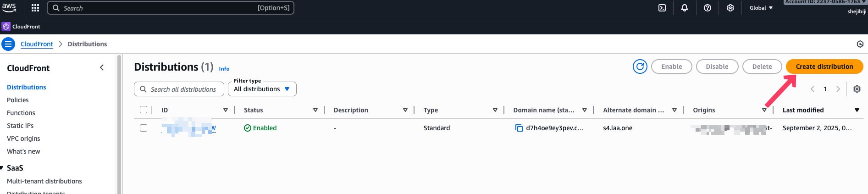The height and width of the screenshot is (194, 868).
Task: Open the help question mark icon
Action: tap(708, 8)
